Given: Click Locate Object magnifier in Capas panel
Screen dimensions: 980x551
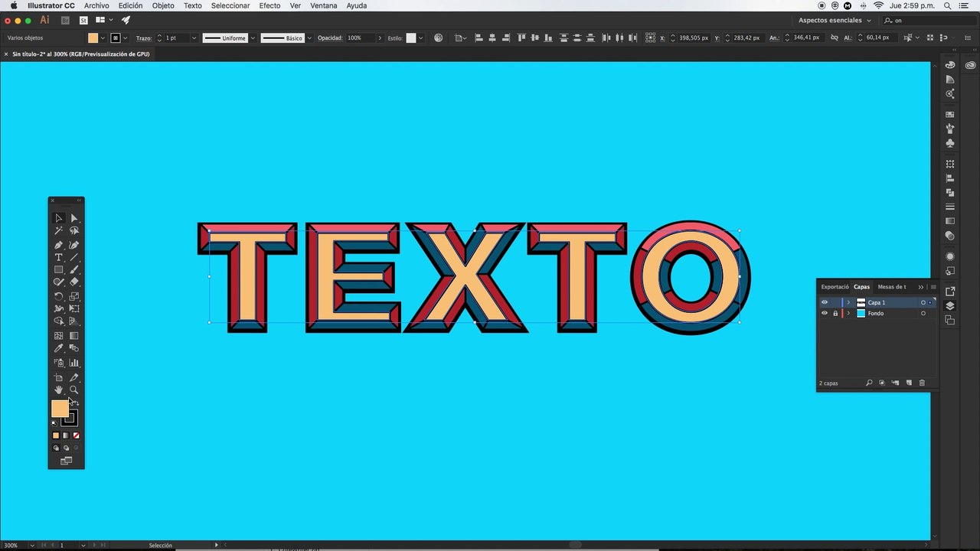Looking at the screenshot, I should pyautogui.click(x=869, y=383).
